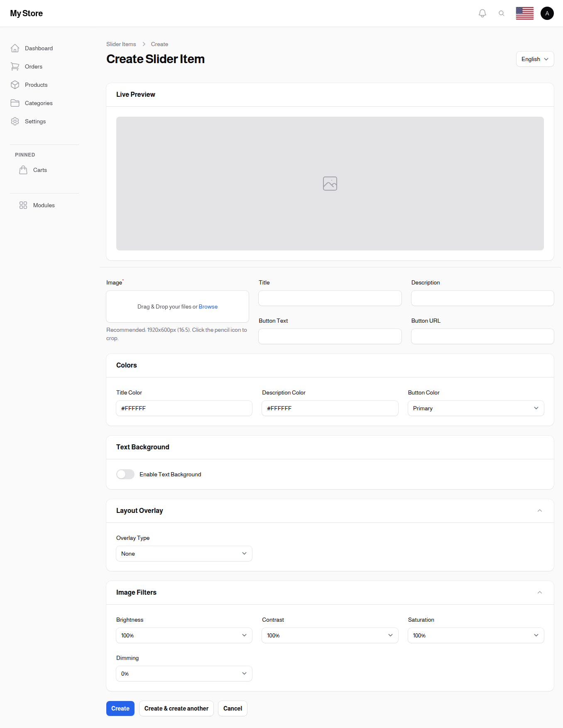Click the Create breadcrumb text
The image size is (563, 728).
click(159, 44)
